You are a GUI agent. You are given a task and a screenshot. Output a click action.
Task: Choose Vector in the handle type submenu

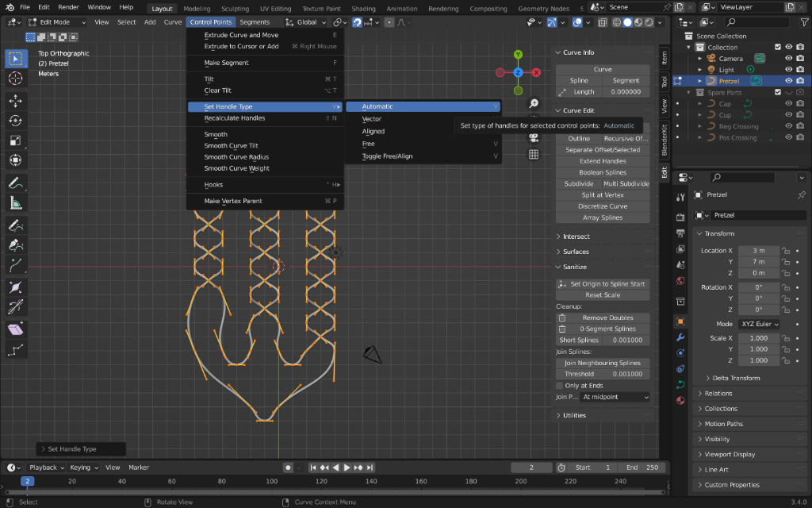click(372, 119)
